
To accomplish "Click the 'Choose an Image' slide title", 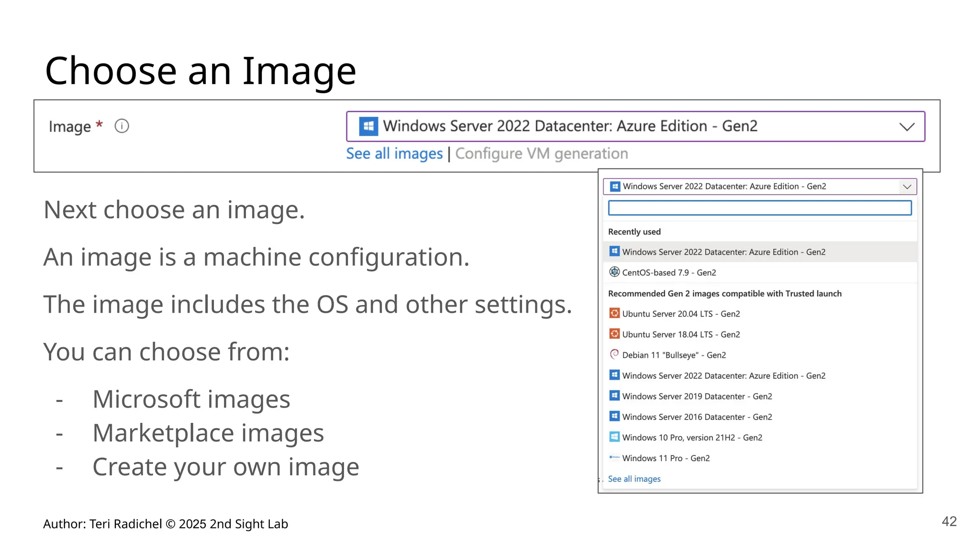I will [200, 71].
